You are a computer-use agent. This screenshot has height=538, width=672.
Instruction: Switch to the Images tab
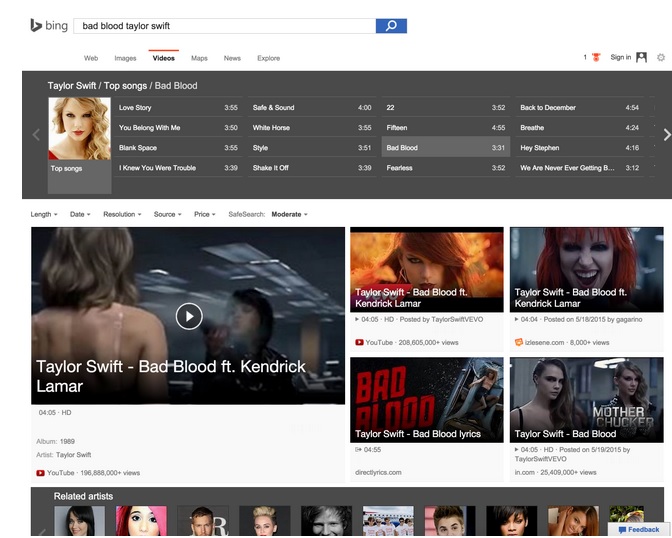click(x=125, y=59)
